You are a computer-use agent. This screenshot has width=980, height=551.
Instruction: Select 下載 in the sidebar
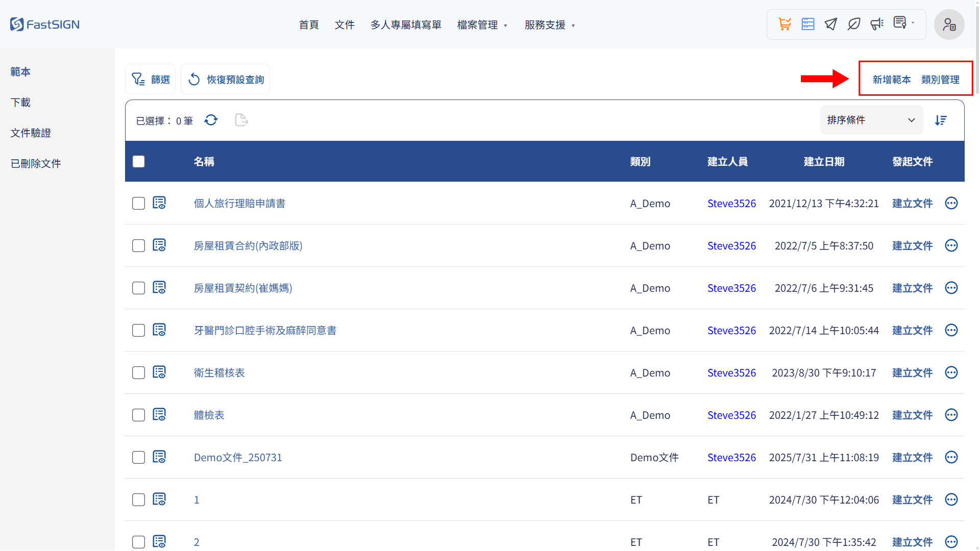[20, 103]
